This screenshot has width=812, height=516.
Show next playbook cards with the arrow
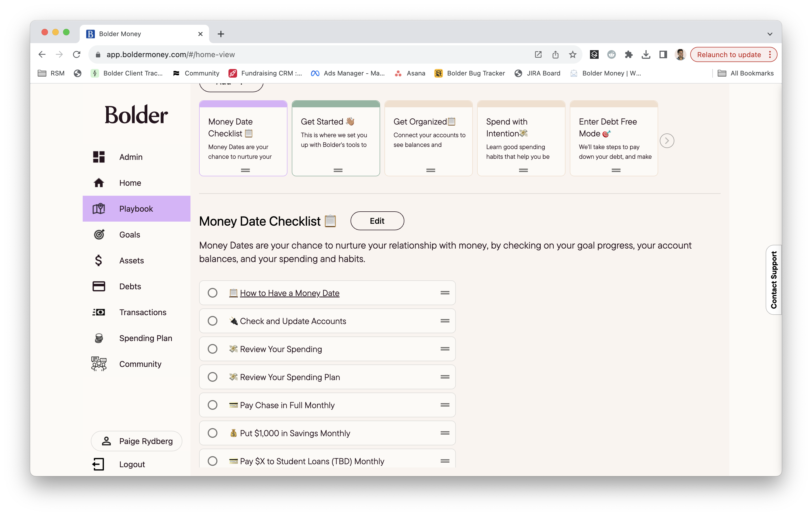pos(667,141)
